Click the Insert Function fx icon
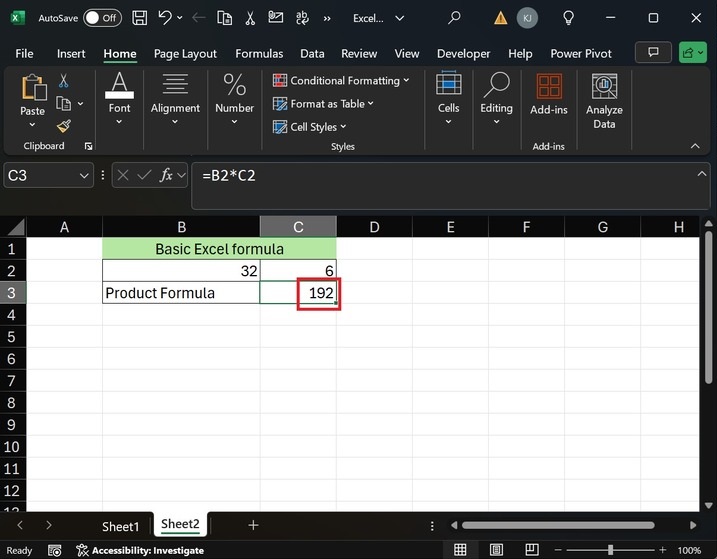The width and height of the screenshot is (717, 559). [x=168, y=175]
